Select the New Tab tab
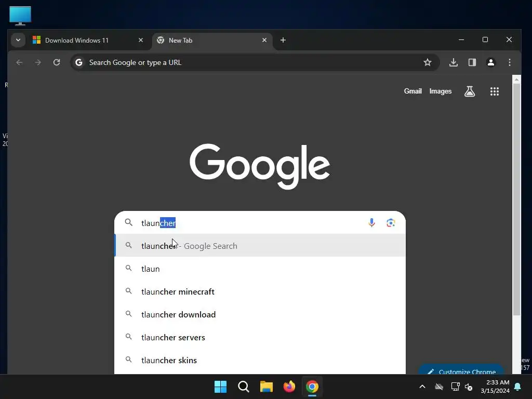The height and width of the screenshot is (399, 532). click(212, 41)
